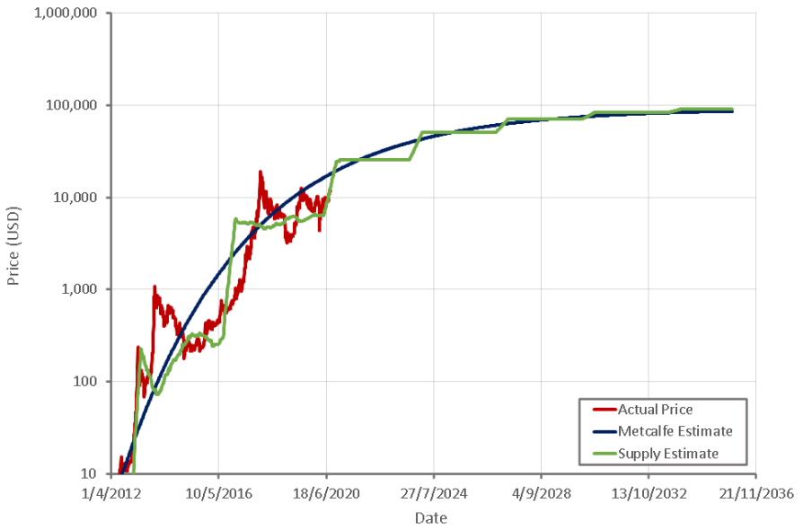Select the Actual Price legend label

point(655,410)
